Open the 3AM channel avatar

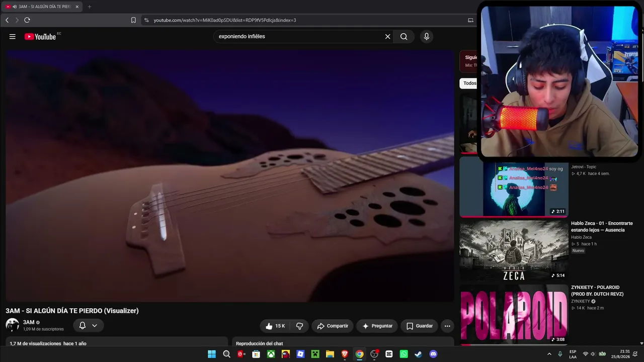pyautogui.click(x=12, y=325)
